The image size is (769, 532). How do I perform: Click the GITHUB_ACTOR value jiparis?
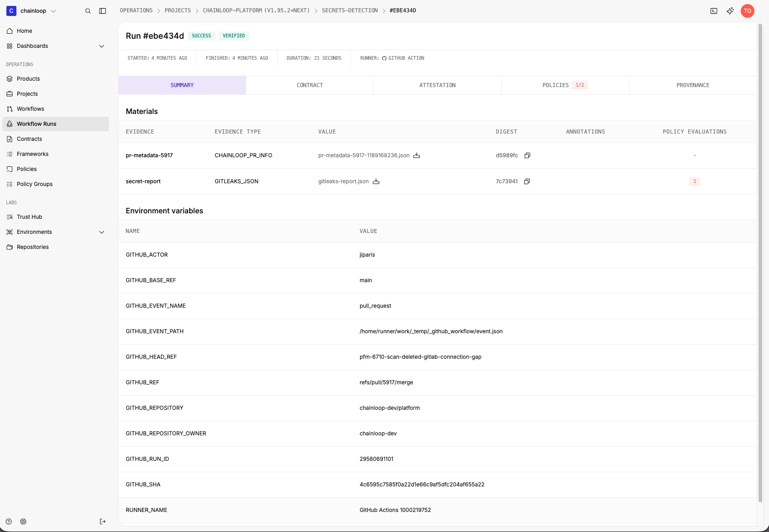click(367, 255)
